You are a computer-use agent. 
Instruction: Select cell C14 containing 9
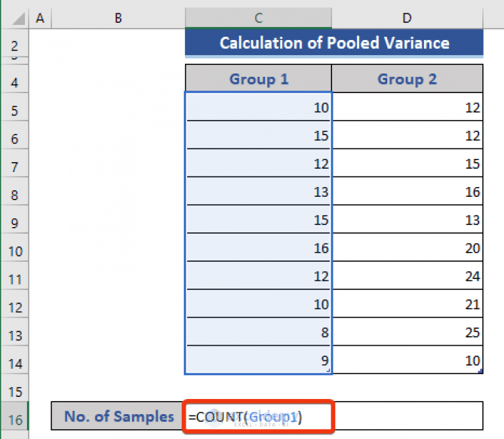click(259, 360)
